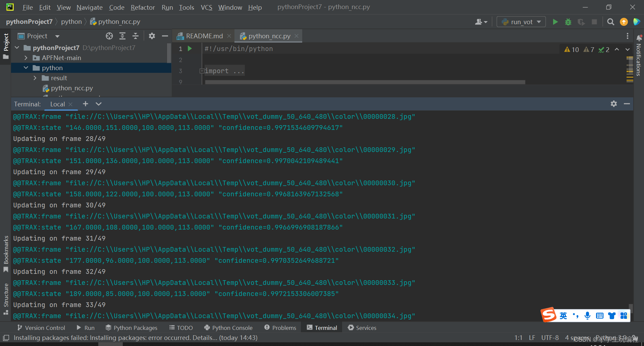644x346 pixels.
Task: Open the Tools menu
Action: [186, 7]
